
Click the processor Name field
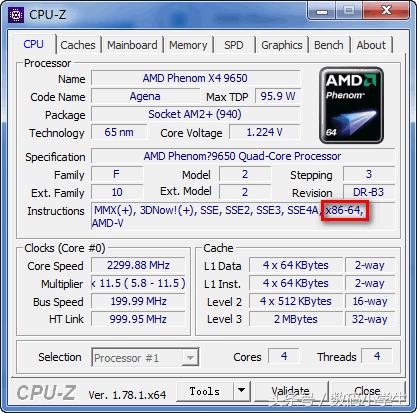[x=196, y=78]
